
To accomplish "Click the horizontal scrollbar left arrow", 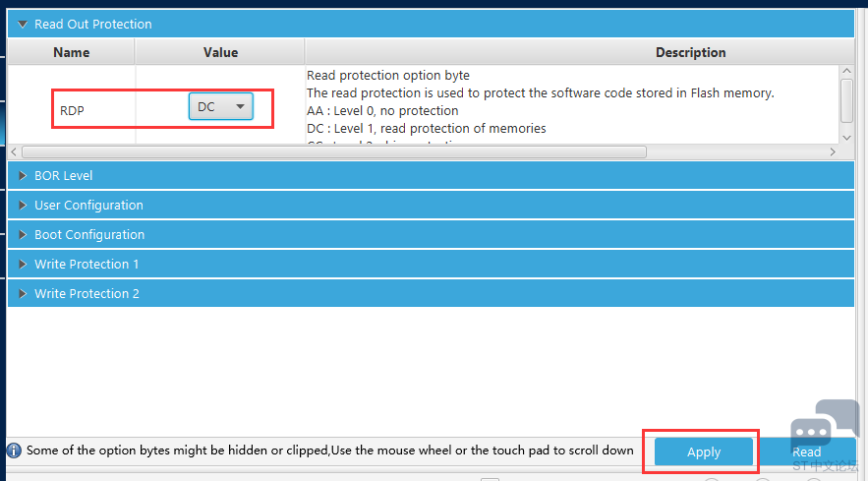I will tap(14, 152).
